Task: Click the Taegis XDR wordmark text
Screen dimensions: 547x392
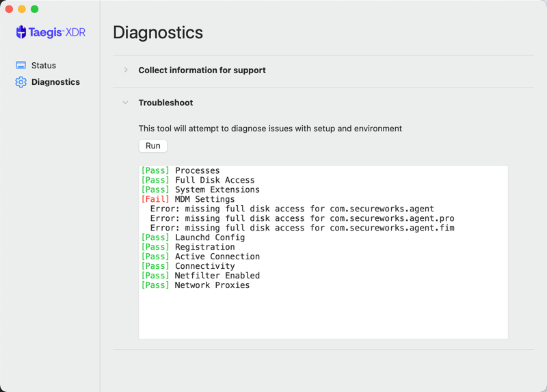Action: click(57, 32)
